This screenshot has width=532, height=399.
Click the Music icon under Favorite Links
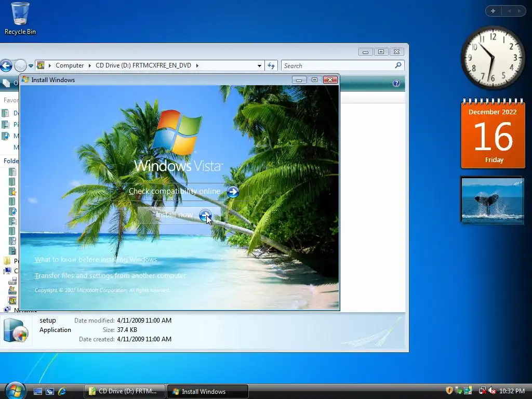tap(5, 136)
